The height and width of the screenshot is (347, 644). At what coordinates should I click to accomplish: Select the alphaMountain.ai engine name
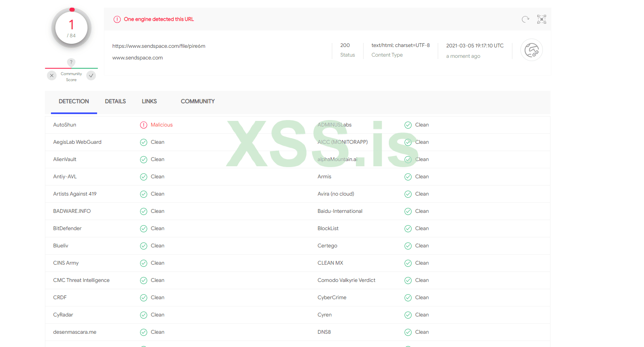[337, 159]
